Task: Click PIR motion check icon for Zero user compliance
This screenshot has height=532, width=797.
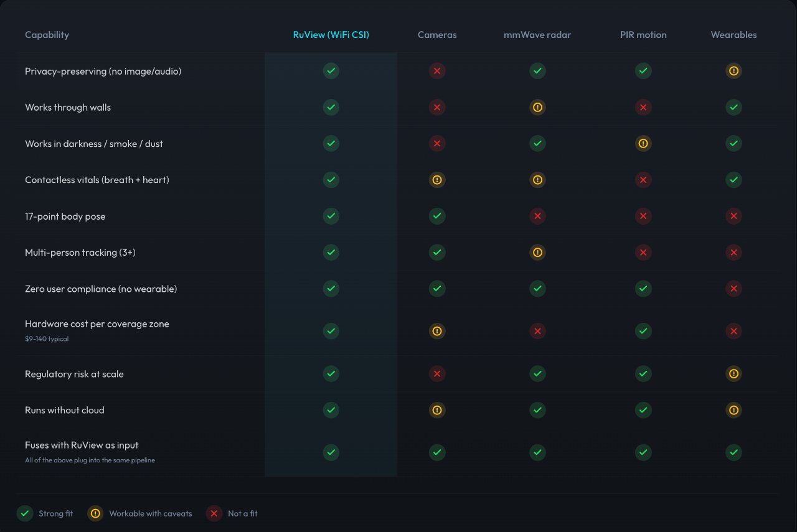Action: [x=643, y=289]
